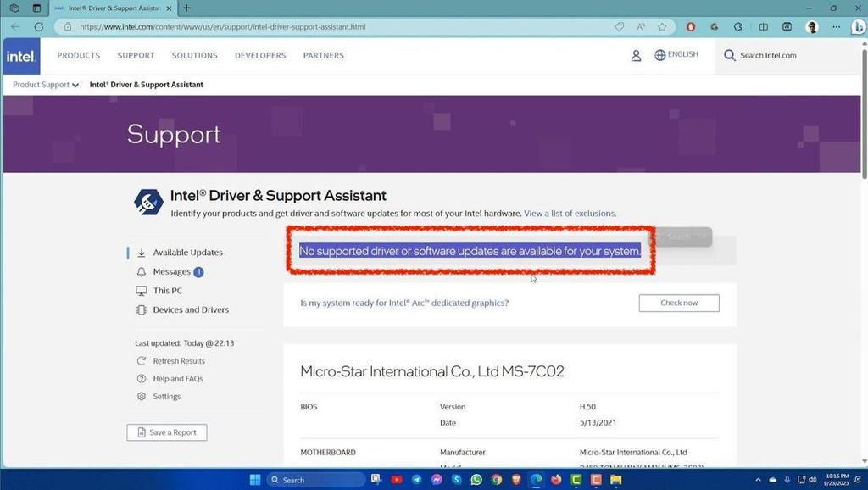This screenshot has height=490, width=868.
Task: Open Intel.com search with the magnifier icon
Action: 729,55
